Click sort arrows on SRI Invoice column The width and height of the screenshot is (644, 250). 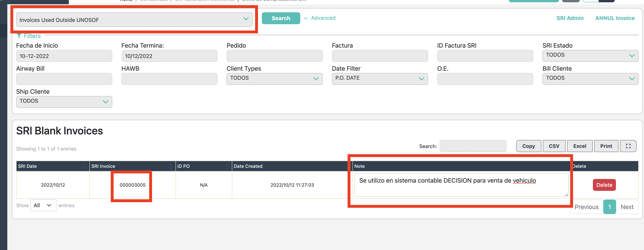click(x=171, y=166)
